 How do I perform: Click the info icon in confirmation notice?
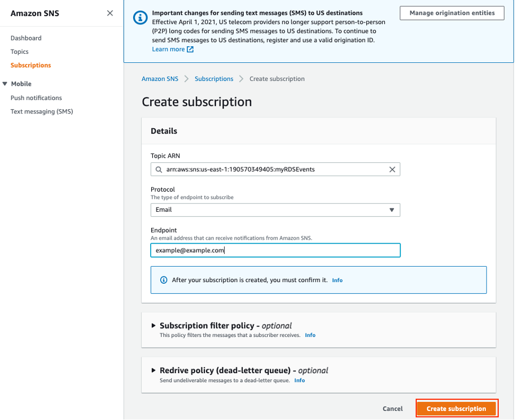163,280
